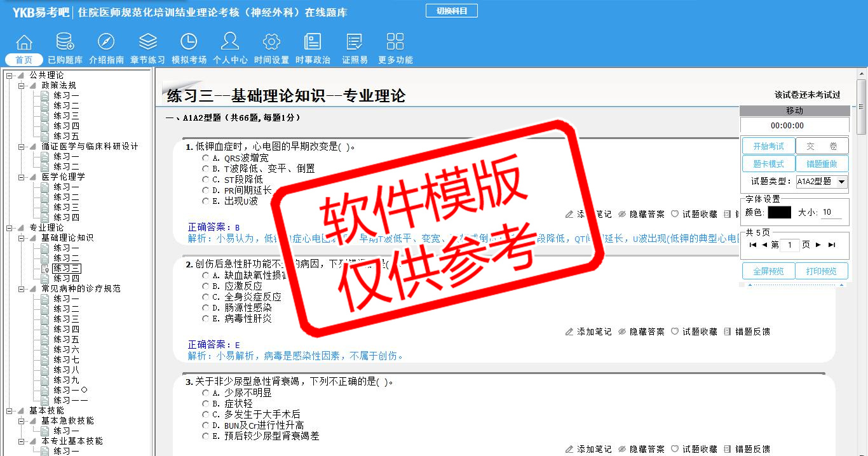Open 时间设置 gear icon
This screenshot has height=456, width=868.
point(271,42)
